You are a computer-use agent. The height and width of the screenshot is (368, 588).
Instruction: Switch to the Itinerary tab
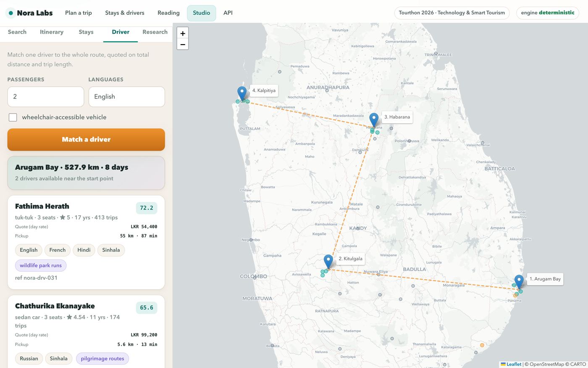click(52, 32)
